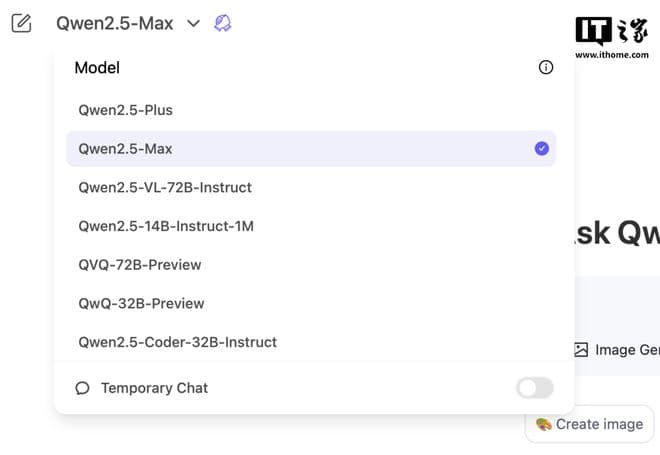Select Qwen2.5-Plus from model list

[125, 110]
